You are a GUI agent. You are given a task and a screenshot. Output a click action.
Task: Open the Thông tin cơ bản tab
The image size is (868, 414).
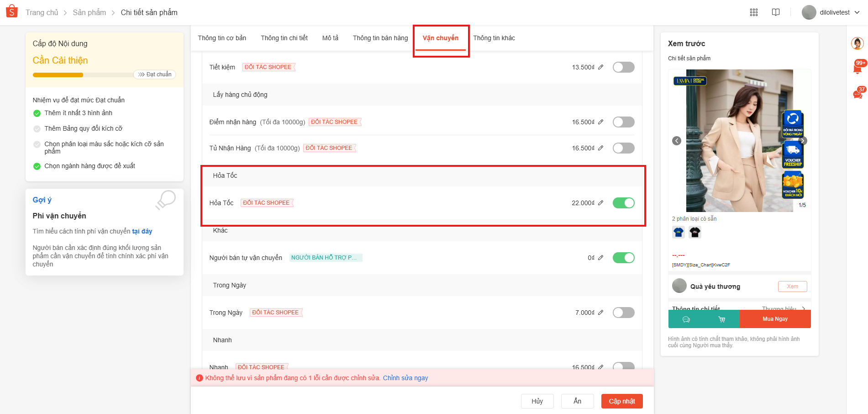click(x=222, y=38)
